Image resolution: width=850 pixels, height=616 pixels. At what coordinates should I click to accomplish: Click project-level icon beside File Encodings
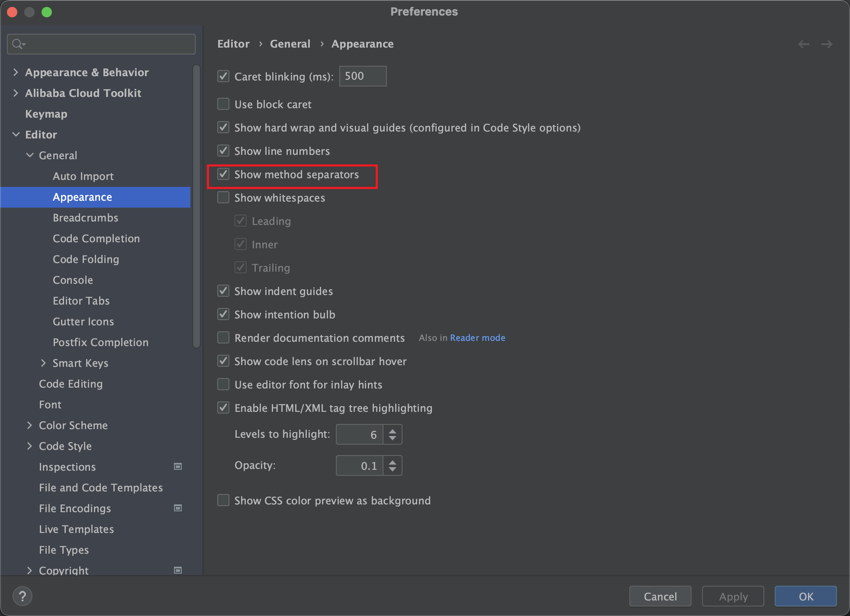(177, 508)
